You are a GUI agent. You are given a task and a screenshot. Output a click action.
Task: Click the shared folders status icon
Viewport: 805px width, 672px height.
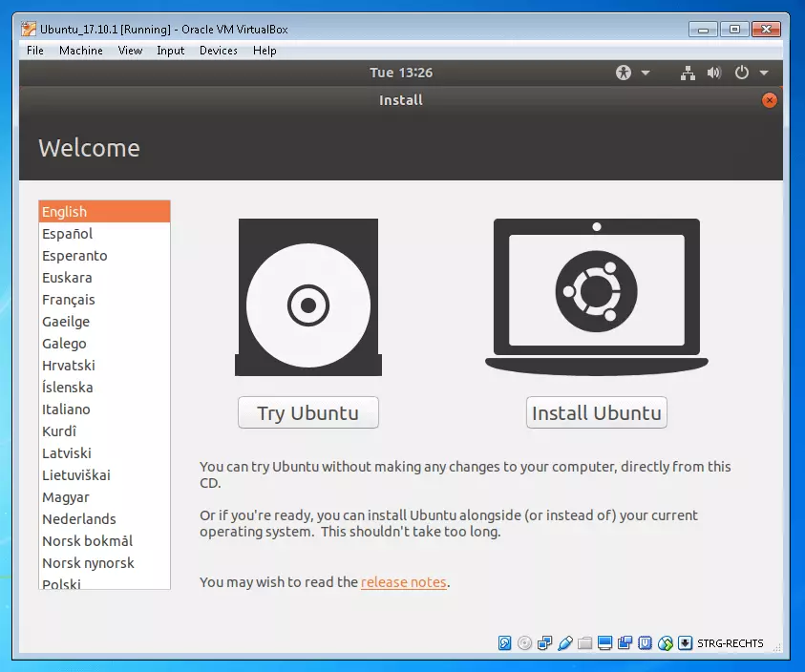[585, 643]
